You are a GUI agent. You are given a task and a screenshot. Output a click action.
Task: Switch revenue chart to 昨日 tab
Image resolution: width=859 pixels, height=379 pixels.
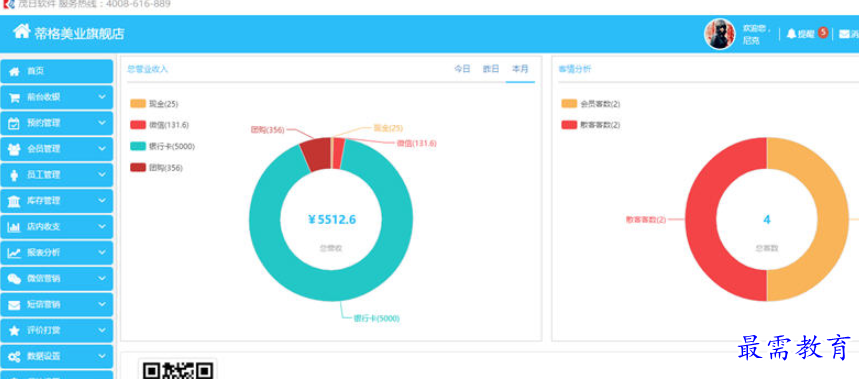click(x=491, y=69)
